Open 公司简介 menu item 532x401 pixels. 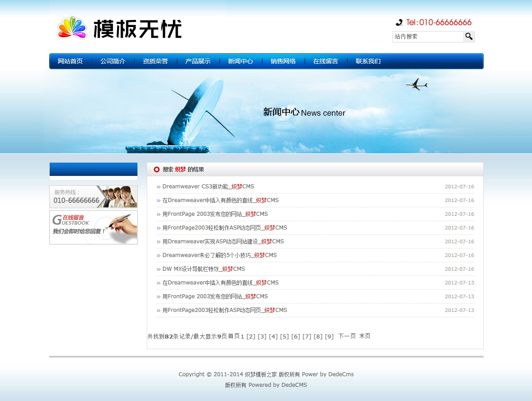113,62
